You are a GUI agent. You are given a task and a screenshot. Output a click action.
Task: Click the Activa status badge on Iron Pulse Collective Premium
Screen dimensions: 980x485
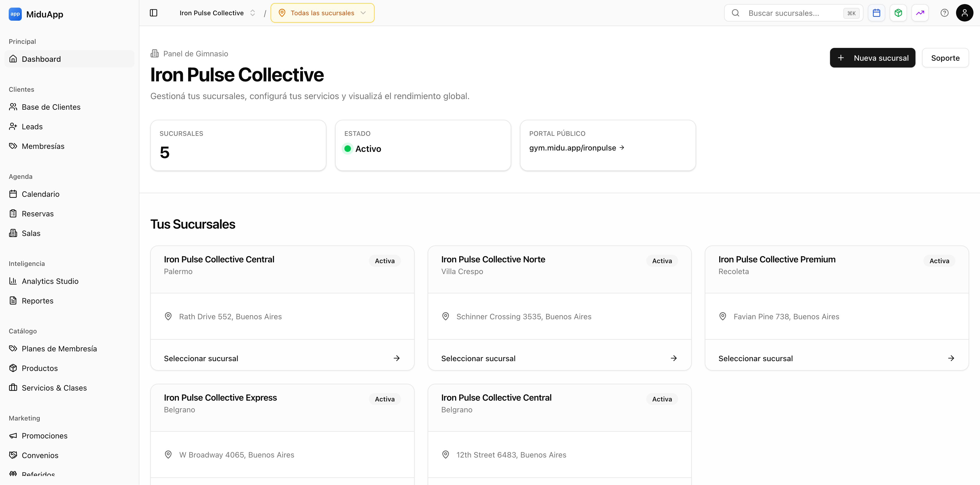click(939, 260)
